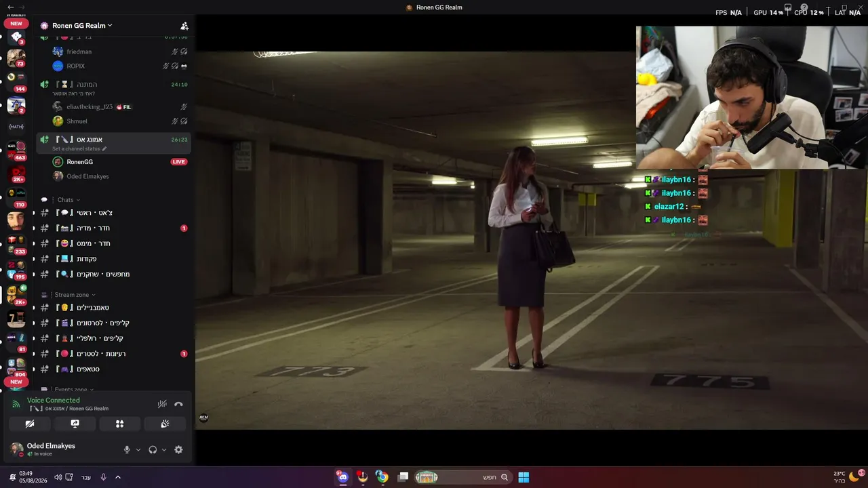
Task: Open the סטאפים channel
Action: point(113,369)
